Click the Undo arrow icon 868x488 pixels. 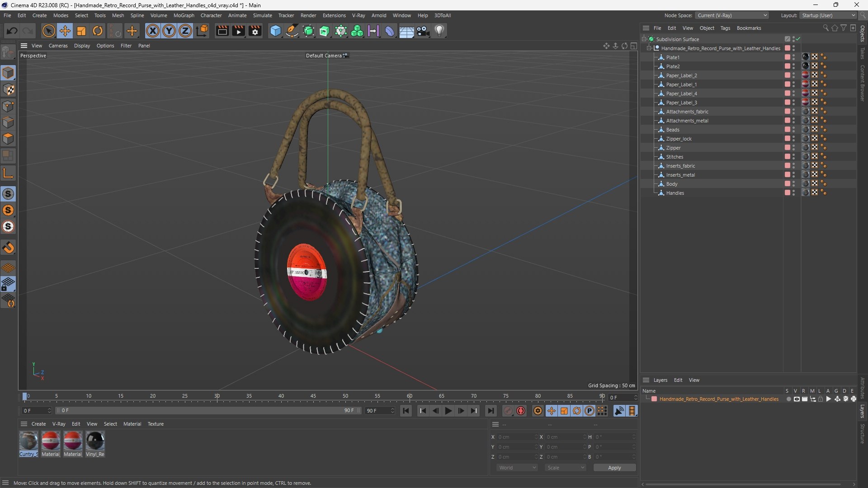(12, 31)
